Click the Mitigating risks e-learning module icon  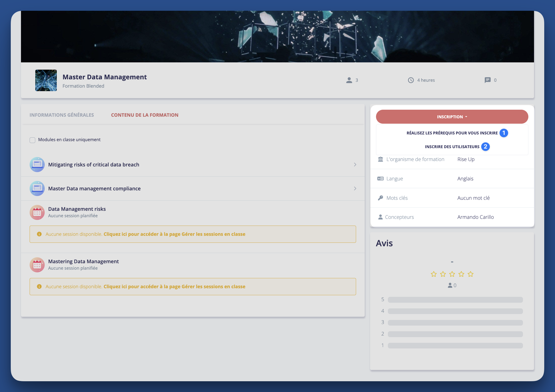pos(37,165)
